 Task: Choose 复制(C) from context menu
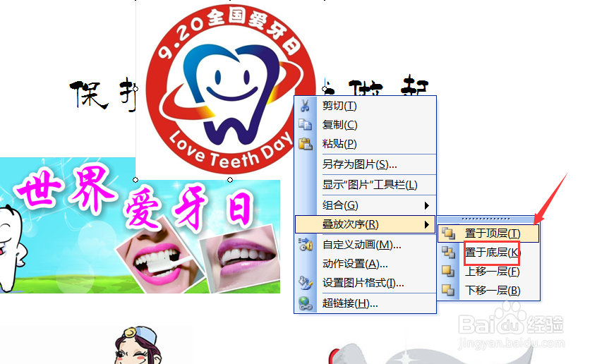(366, 125)
